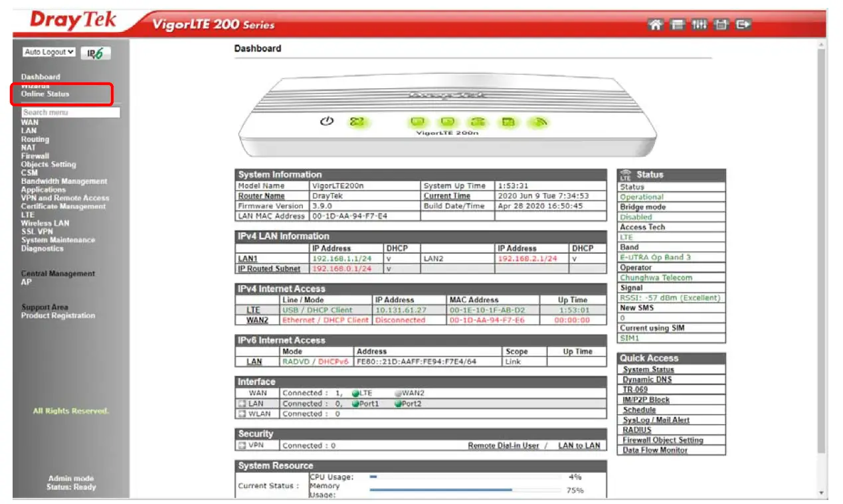Image resolution: width=843 pixels, height=504 pixels.
Task: Open the Firewall menu
Action: point(35,156)
